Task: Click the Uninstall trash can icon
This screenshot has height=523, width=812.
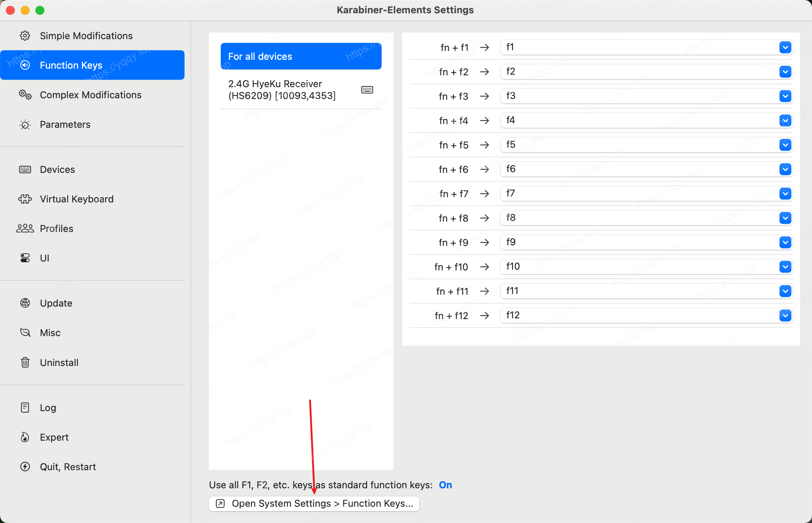Action: point(25,362)
